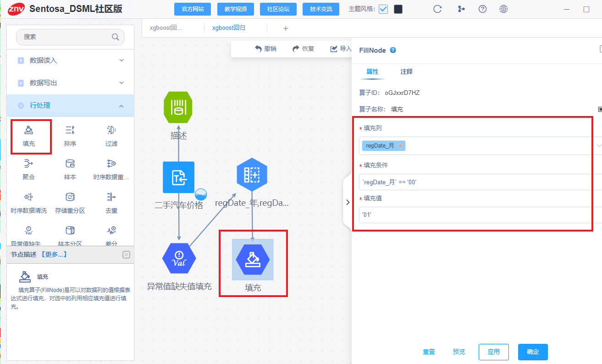
Task: Click the 重置 reset link
Action: pos(429,352)
